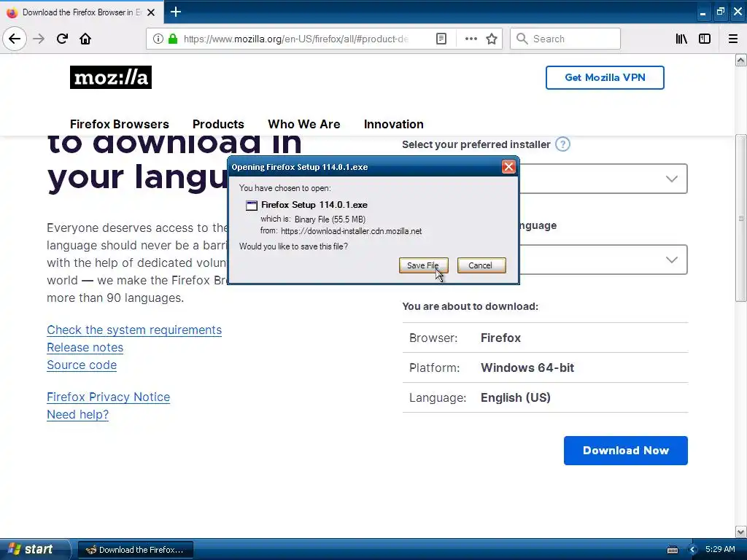
Task: Open a new tab with plus button
Action: 175,12
